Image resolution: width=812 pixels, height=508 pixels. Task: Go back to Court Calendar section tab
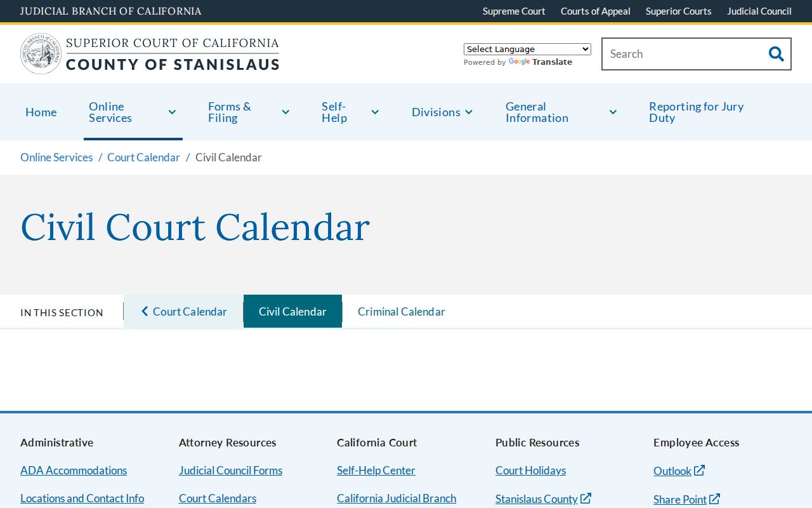183,311
